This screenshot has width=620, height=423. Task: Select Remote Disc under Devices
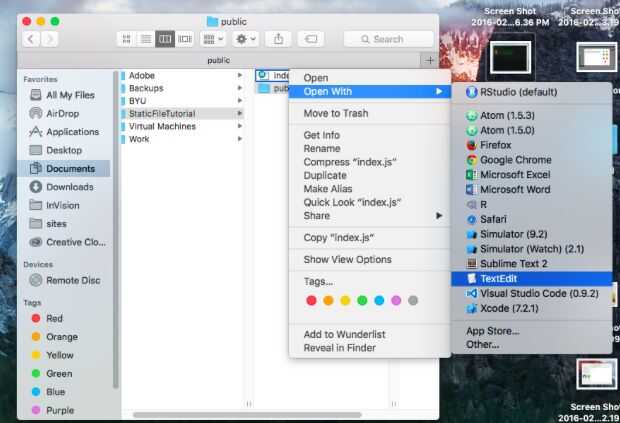[66, 280]
